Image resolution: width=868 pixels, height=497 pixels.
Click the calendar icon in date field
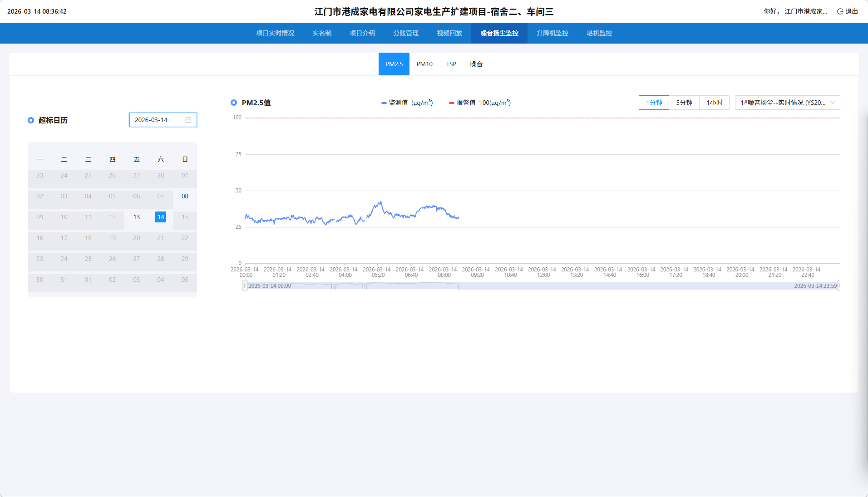188,120
